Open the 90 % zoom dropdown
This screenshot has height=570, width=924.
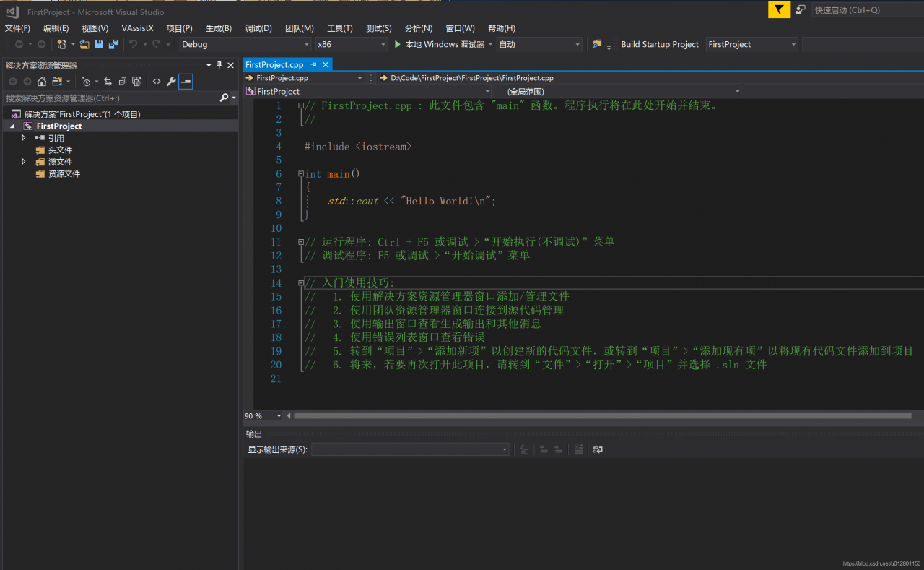263,415
